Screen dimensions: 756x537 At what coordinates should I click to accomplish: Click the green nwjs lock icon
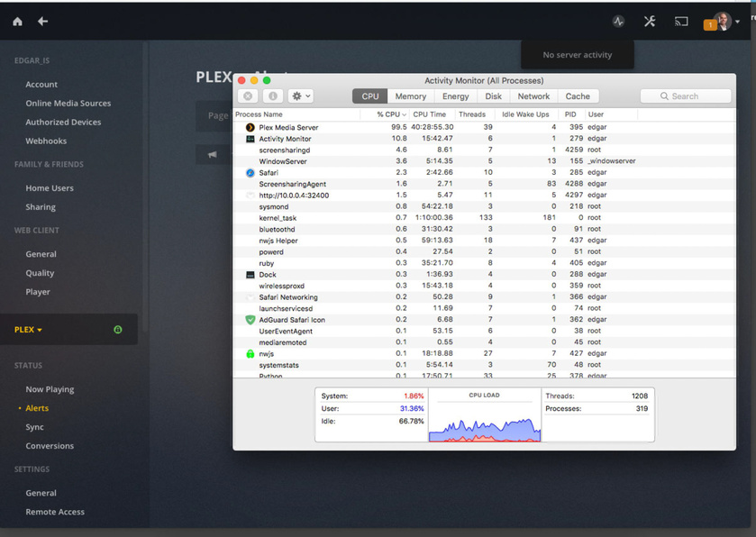point(250,354)
